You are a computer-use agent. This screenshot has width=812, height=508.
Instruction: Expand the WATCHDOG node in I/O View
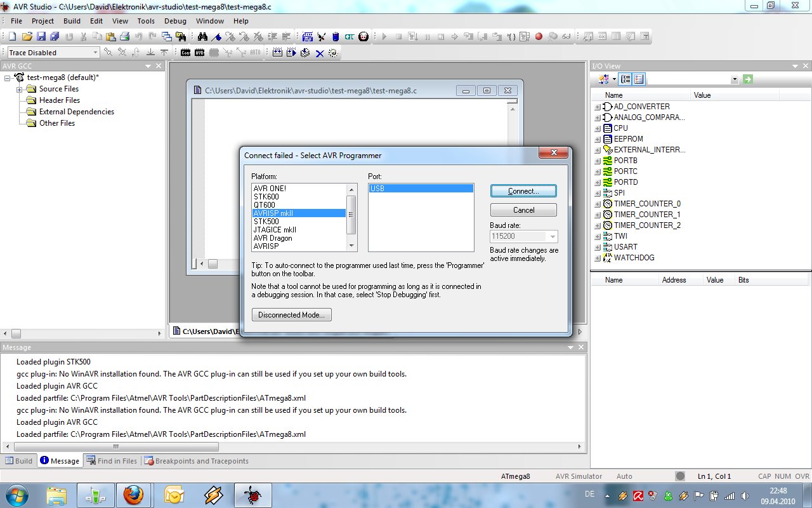point(597,258)
